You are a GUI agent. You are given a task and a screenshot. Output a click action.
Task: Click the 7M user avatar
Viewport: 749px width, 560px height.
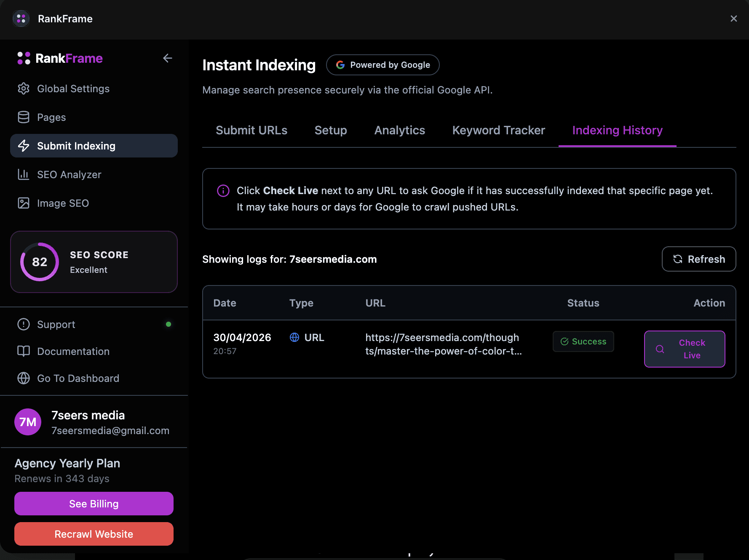(x=28, y=422)
